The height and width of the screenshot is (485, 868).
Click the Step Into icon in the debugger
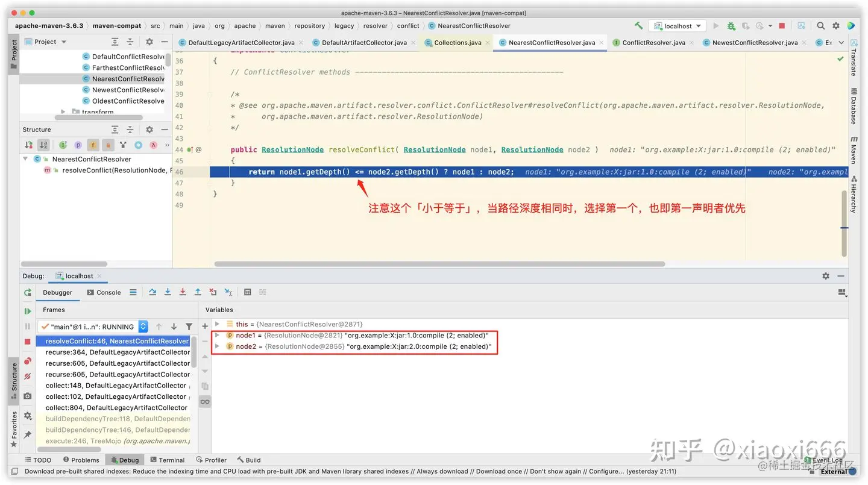tap(168, 292)
